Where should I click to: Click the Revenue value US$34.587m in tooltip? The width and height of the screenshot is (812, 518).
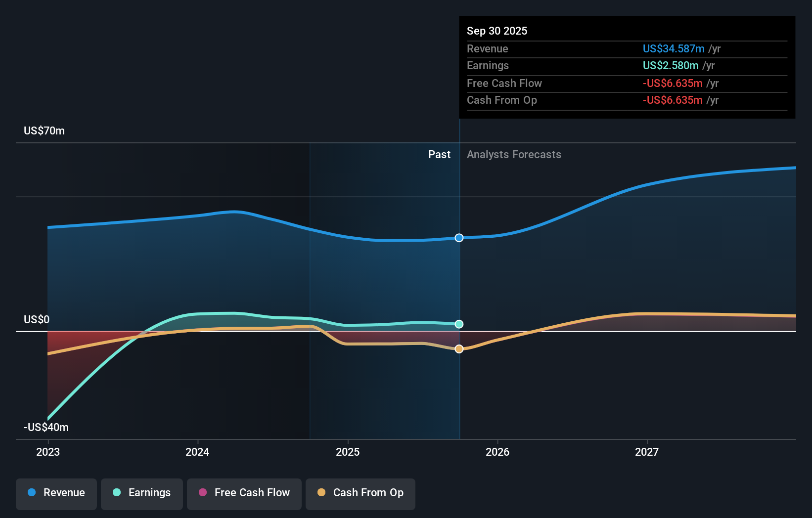coord(674,48)
